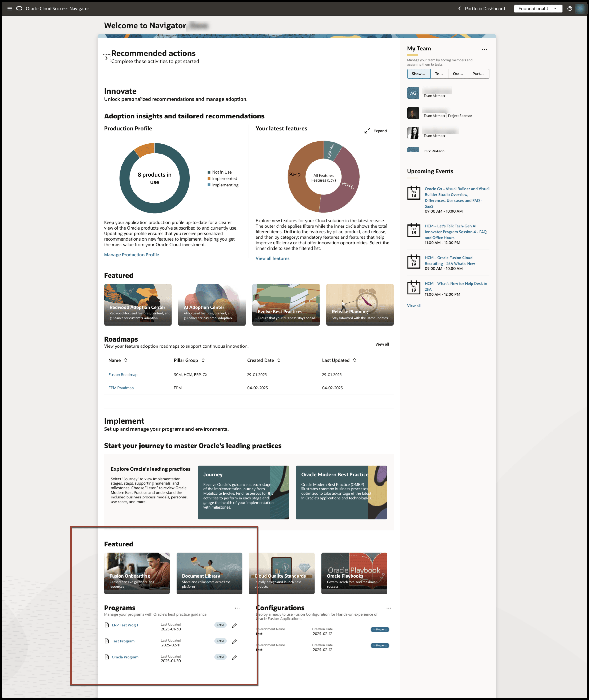
Task: Sort roadmaps by Created Date
Action: click(x=279, y=360)
